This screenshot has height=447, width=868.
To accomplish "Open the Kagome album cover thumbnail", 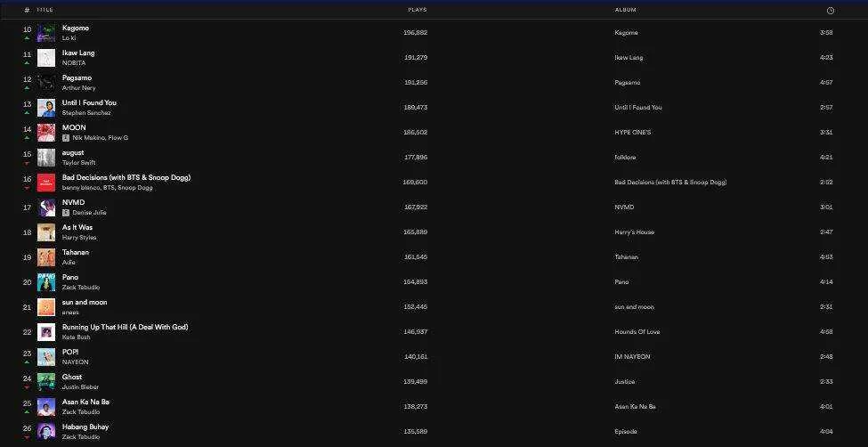I will pos(46,33).
